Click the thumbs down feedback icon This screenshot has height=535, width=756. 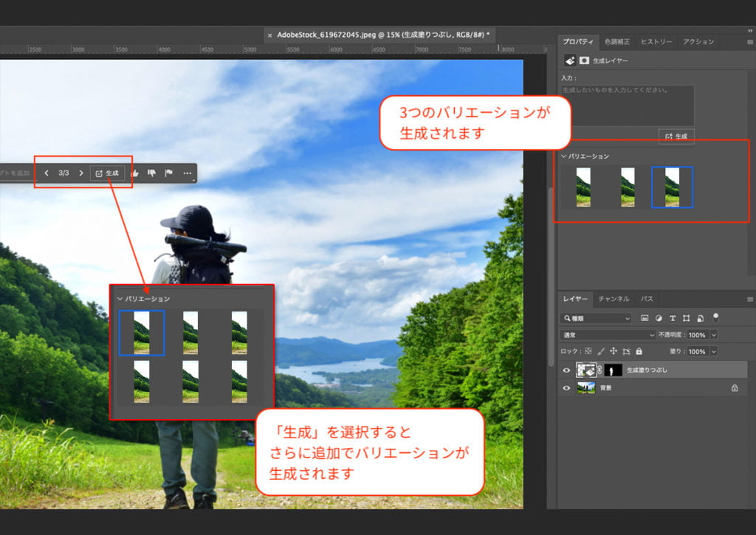point(152,173)
